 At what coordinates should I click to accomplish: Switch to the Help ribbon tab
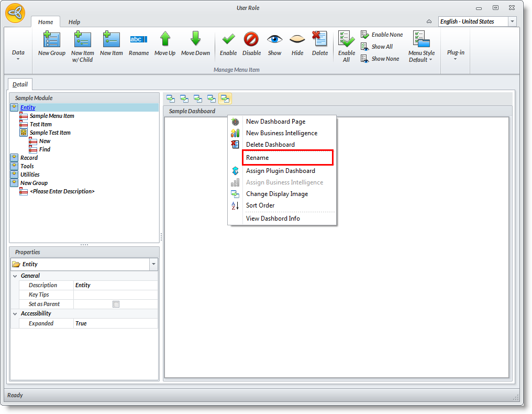[x=74, y=22]
